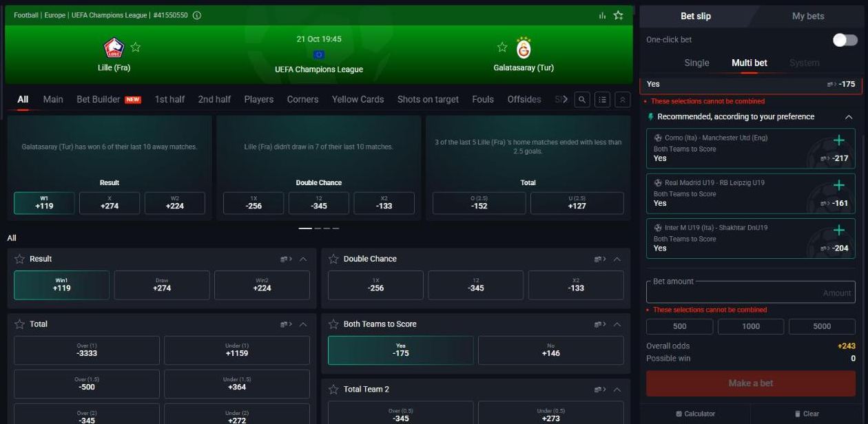Open bet builder icon in Total market header
This screenshot has width=868, height=424.
click(286, 325)
